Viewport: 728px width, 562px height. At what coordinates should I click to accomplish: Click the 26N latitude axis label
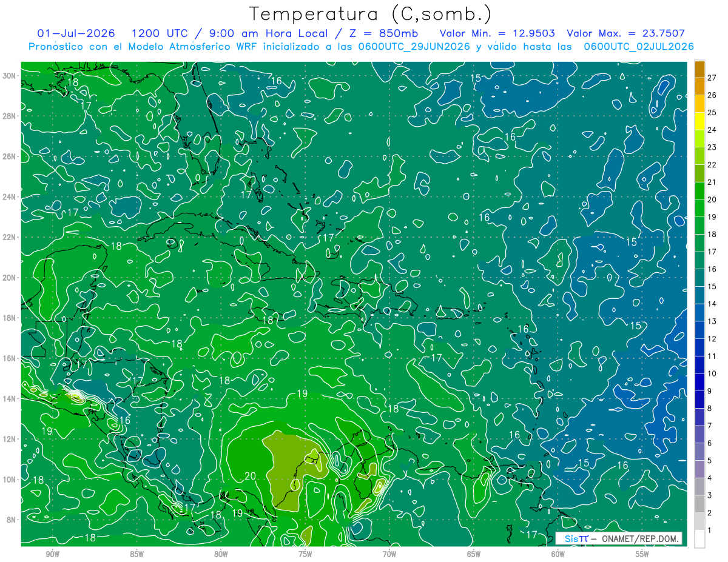10,156
